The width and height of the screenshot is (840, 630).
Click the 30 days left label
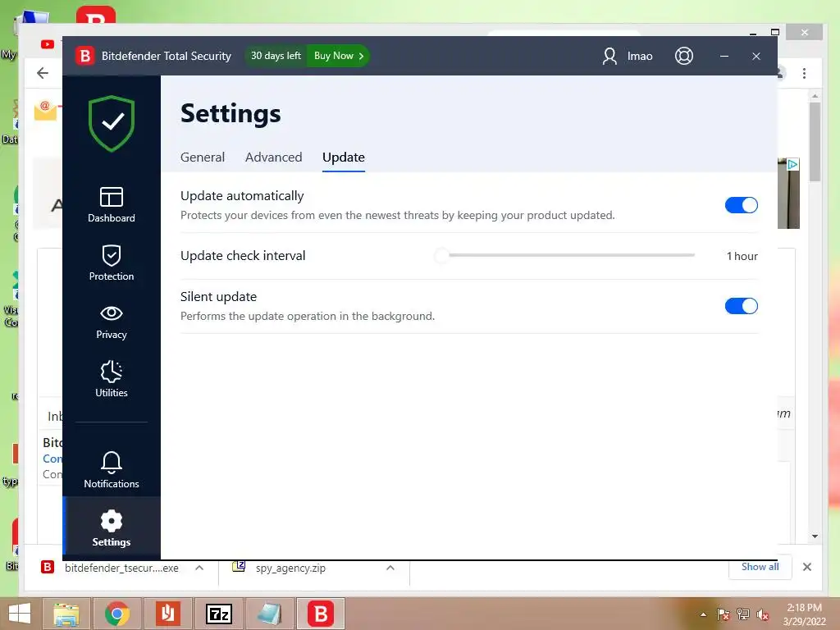click(x=276, y=56)
